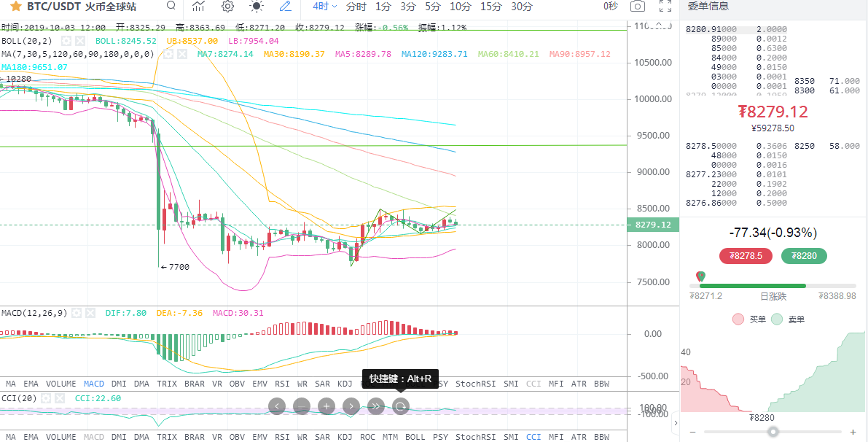Choose ROC in bottom indicator row
This screenshot has width=868, height=442.
[x=367, y=437]
